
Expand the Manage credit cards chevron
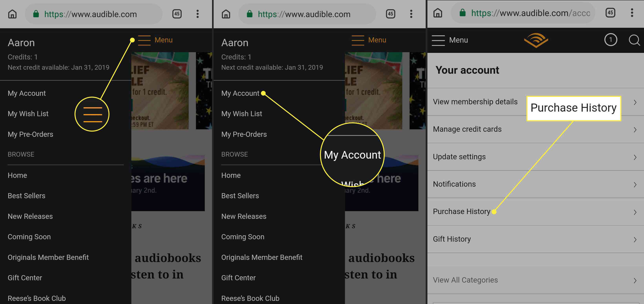635,130
